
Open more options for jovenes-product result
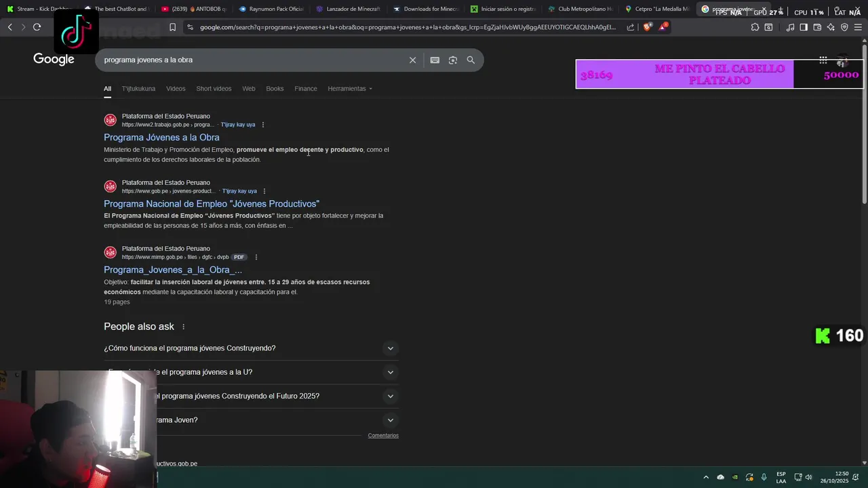click(x=264, y=191)
